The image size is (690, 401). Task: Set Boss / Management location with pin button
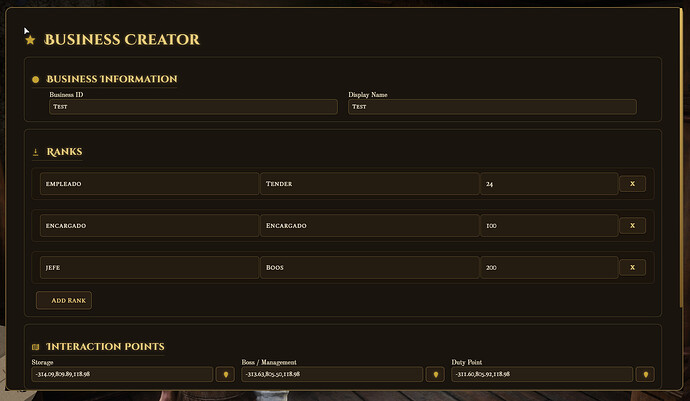click(x=435, y=375)
